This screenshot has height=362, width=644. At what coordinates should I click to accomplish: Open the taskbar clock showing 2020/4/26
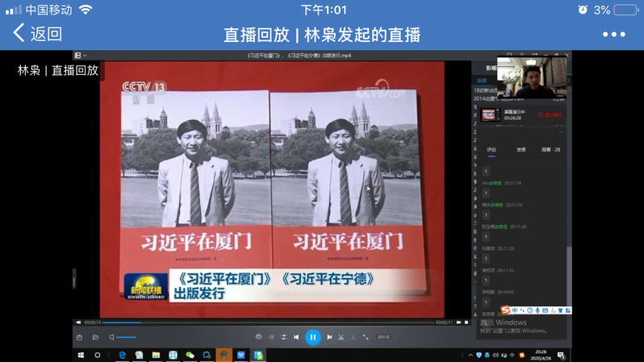[x=541, y=355]
